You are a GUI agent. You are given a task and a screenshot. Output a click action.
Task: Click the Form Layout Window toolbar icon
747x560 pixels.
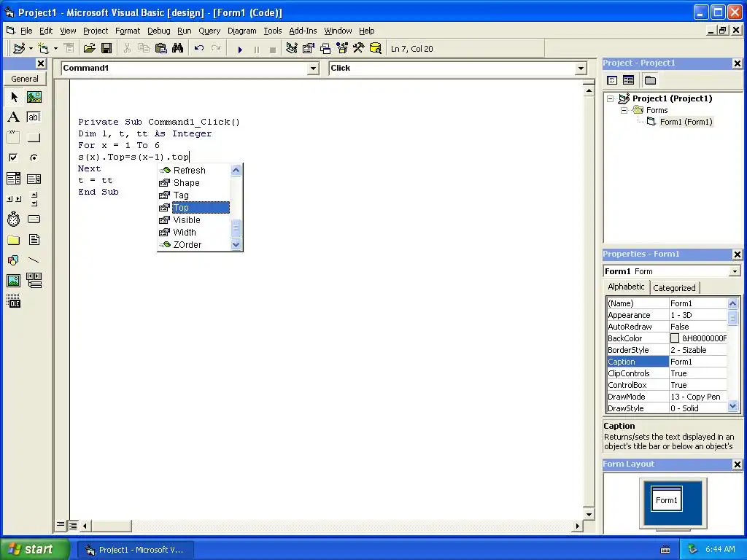pos(325,49)
